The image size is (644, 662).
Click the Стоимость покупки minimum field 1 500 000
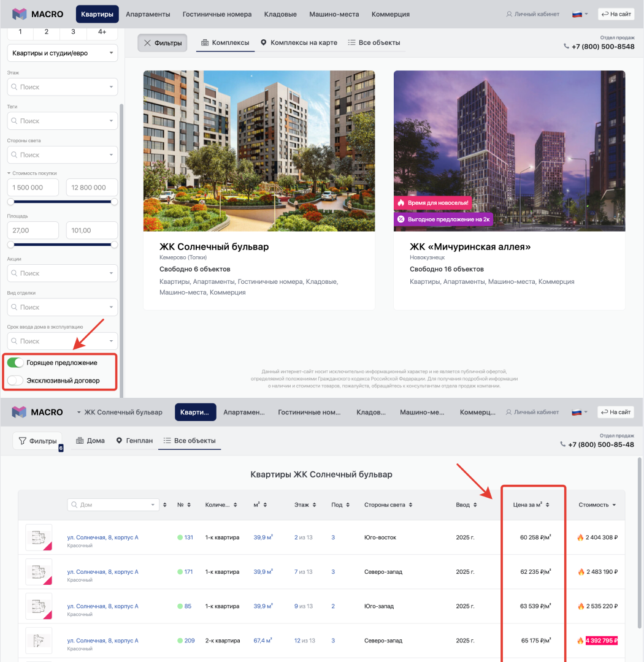pyautogui.click(x=33, y=188)
